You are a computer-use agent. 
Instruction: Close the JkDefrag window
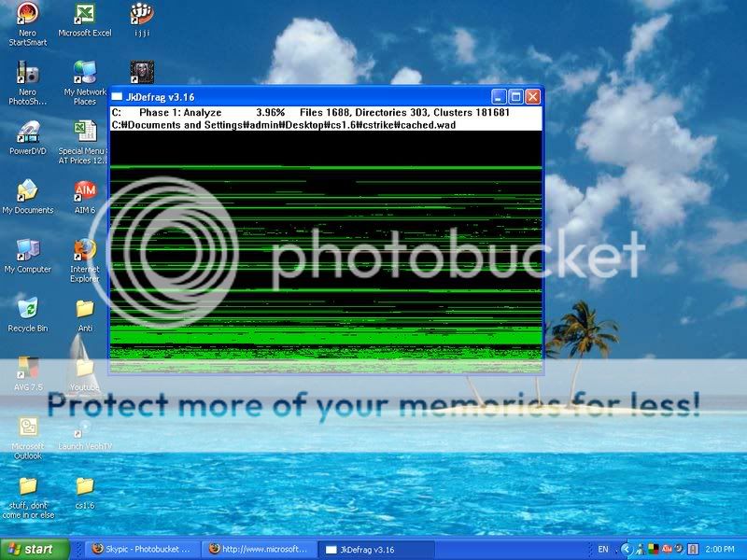click(532, 97)
